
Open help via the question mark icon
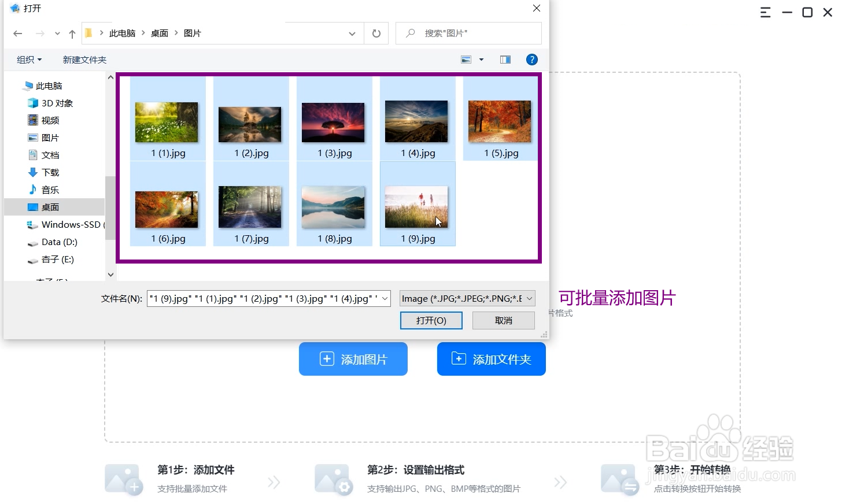531,60
